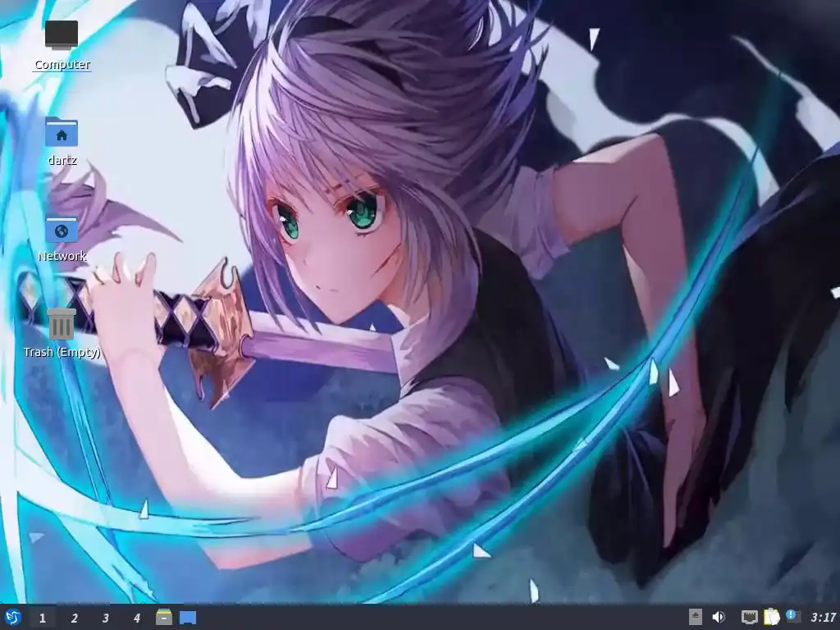Viewport: 840px width, 630px height.
Task: Select the 'dartz' icon label text
Action: click(x=62, y=160)
